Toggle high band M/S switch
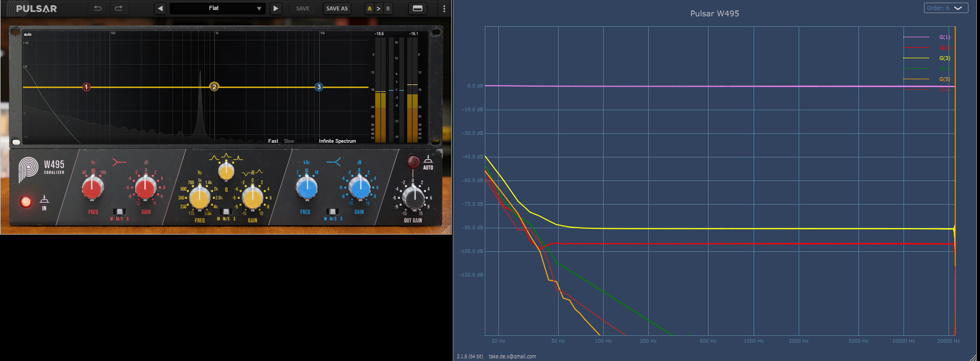Image resolution: width=980 pixels, height=361 pixels. (332, 211)
